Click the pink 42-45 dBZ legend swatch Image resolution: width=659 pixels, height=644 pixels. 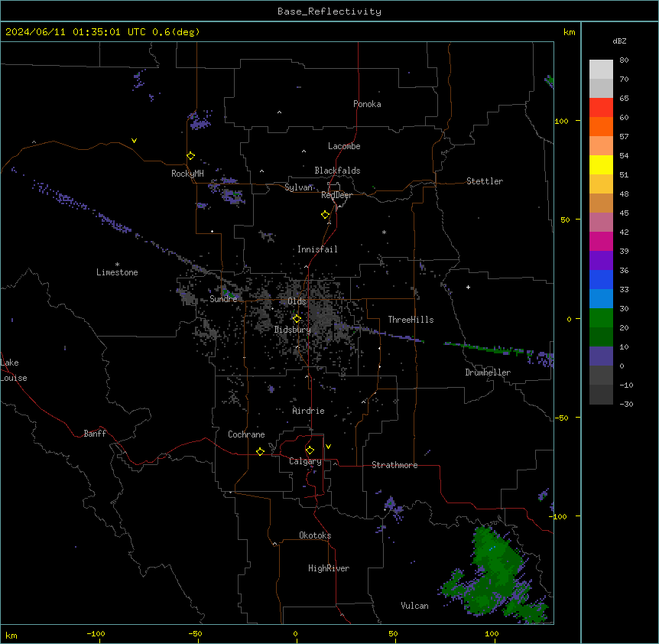point(601,222)
